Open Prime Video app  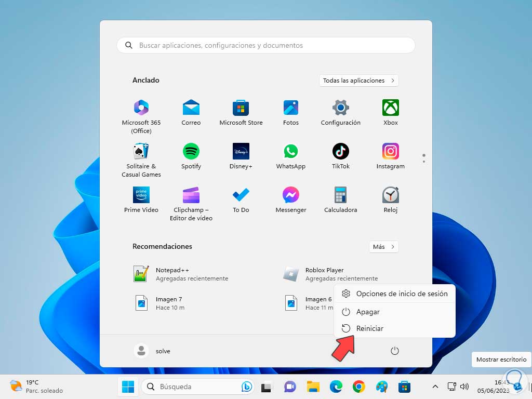pyautogui.click(x=141, y=199)
